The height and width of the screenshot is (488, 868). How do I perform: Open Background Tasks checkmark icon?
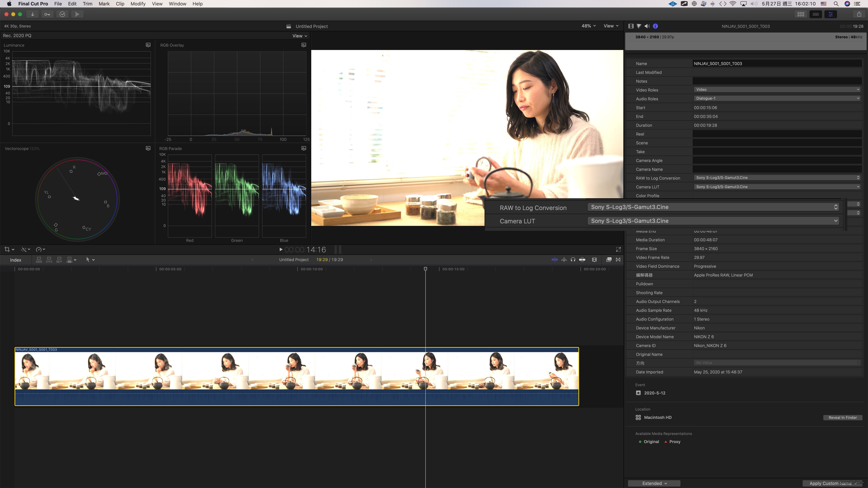click(62, 14)
